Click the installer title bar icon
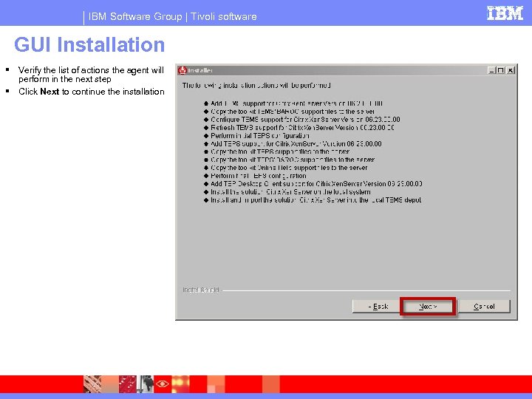 click(183, 70)
